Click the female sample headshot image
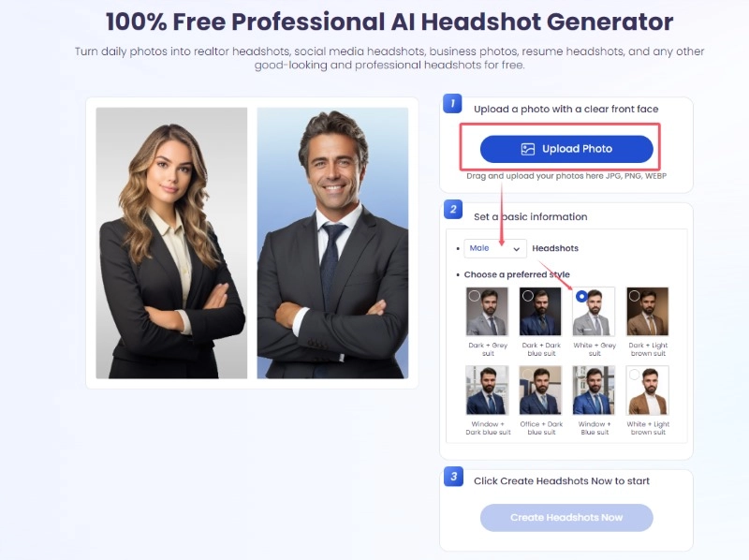The width and height of the screenshot is (749, 560). pos(171,243)
